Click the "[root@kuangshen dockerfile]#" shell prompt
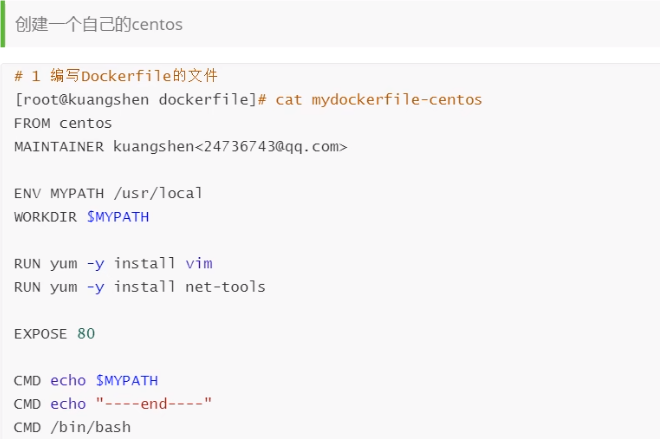 (x=141, y=100)
